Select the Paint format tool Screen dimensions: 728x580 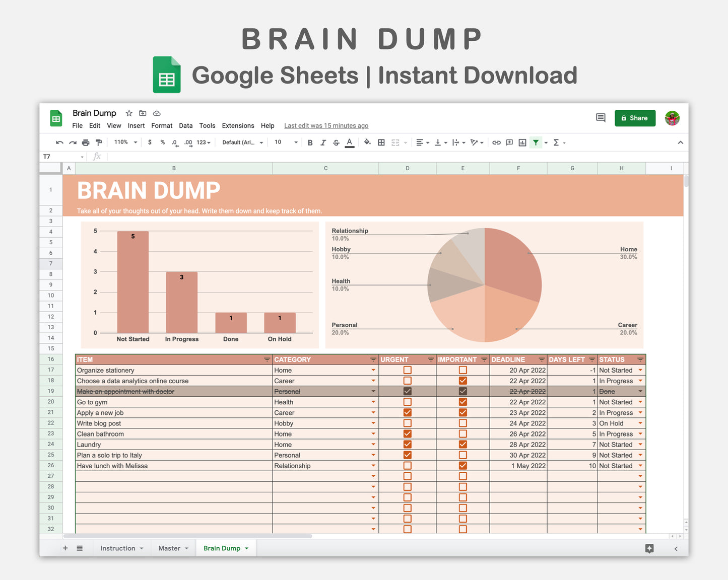click(x=99, y=142)
